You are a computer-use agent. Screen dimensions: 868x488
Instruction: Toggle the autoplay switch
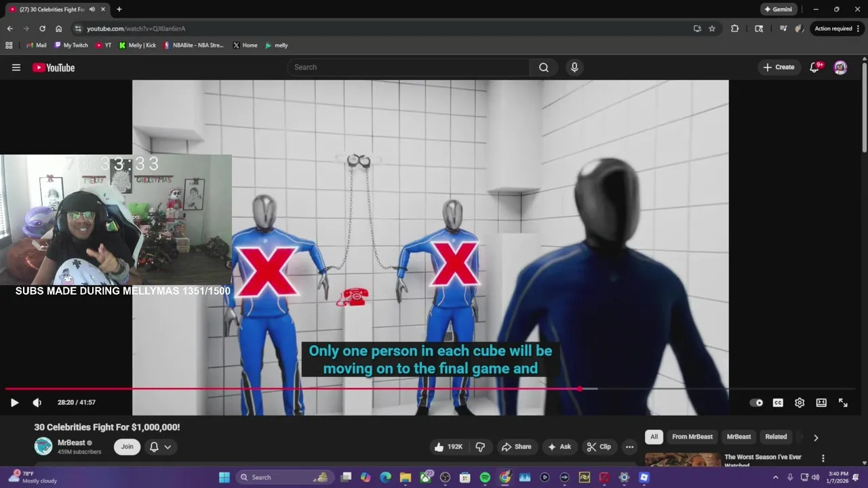[x=756, y=403]
